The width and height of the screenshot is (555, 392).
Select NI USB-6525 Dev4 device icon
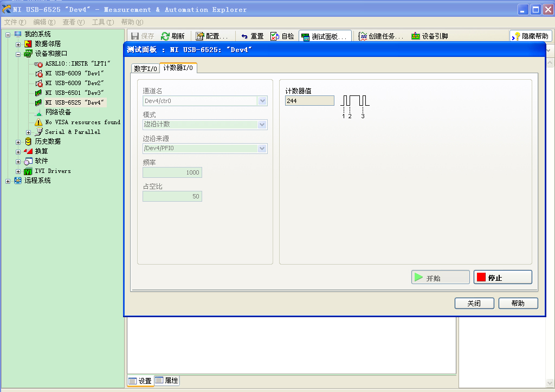coord(38,102)
